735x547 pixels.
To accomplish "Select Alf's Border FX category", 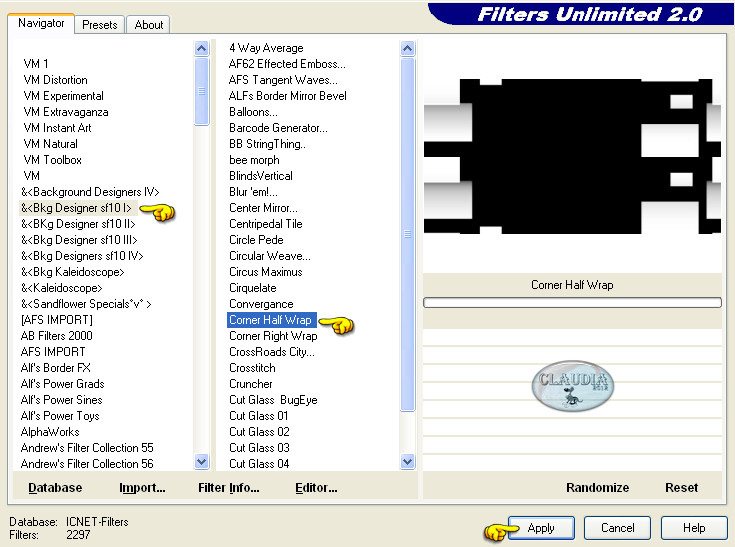I will pyautogui.click(x=56, y=367).
